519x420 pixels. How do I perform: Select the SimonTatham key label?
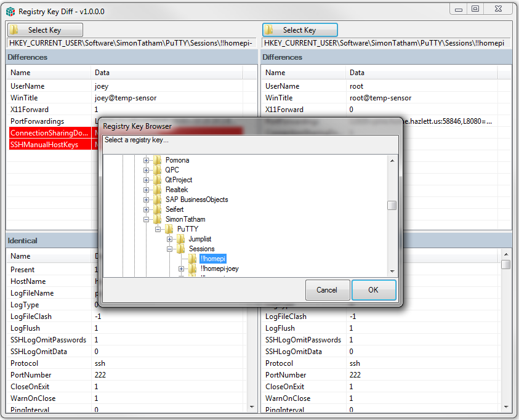185,219
